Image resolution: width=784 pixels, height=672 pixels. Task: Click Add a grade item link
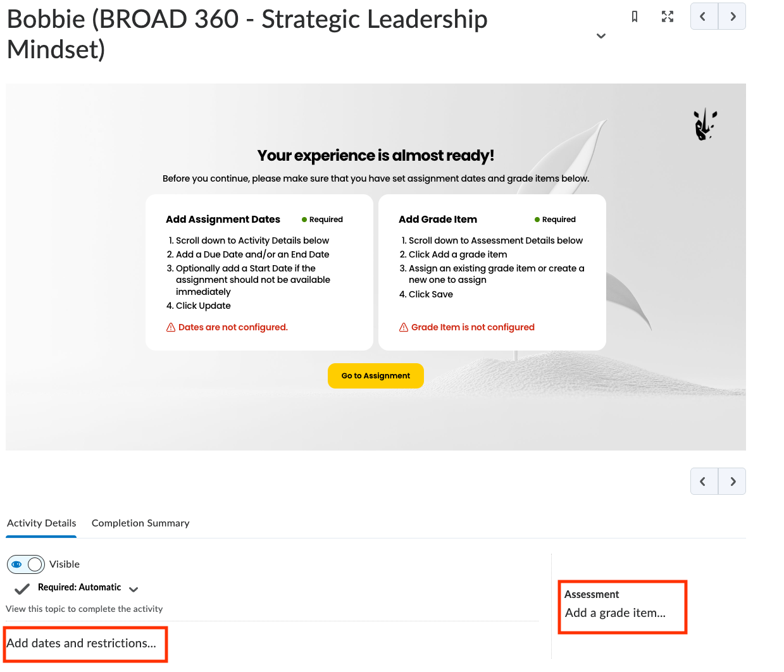[615, 613]
